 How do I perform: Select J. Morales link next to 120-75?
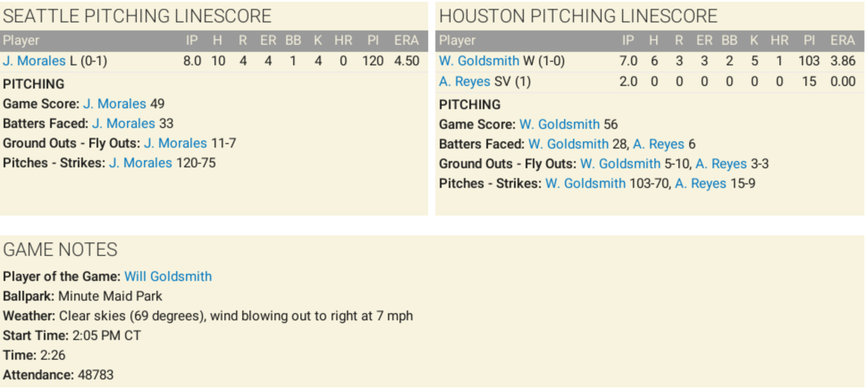140,163
